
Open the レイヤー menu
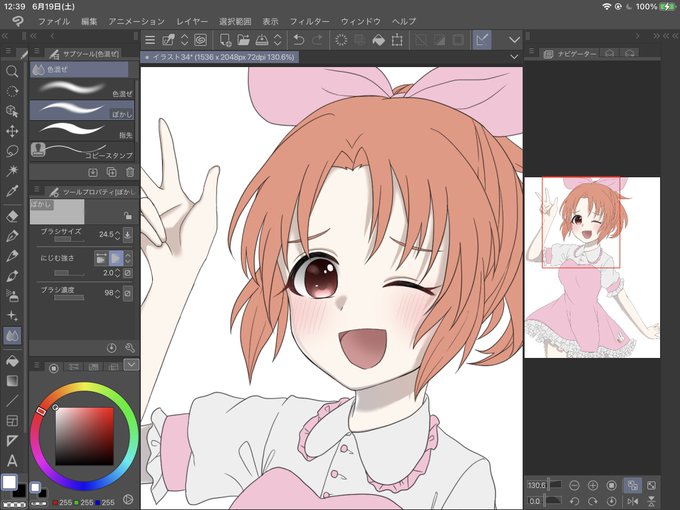(192, 21)
